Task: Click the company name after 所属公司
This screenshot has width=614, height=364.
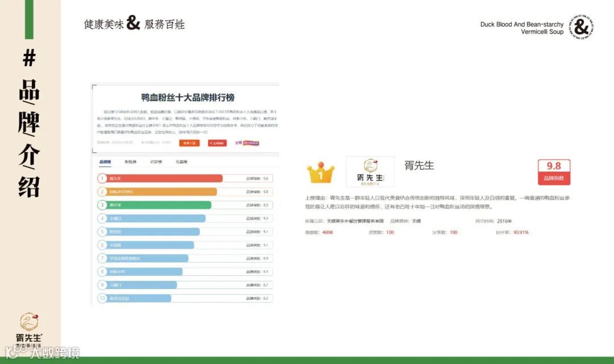Action: tap(355, 221)
